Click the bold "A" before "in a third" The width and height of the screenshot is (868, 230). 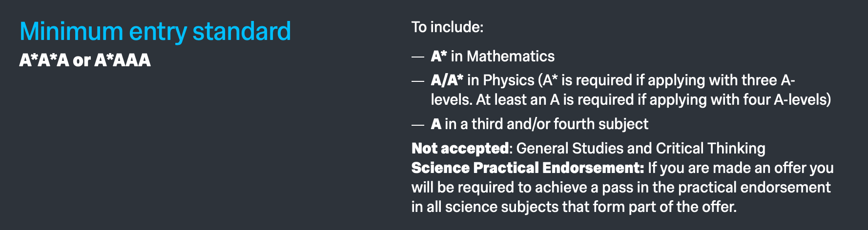(x=436, y=124)
